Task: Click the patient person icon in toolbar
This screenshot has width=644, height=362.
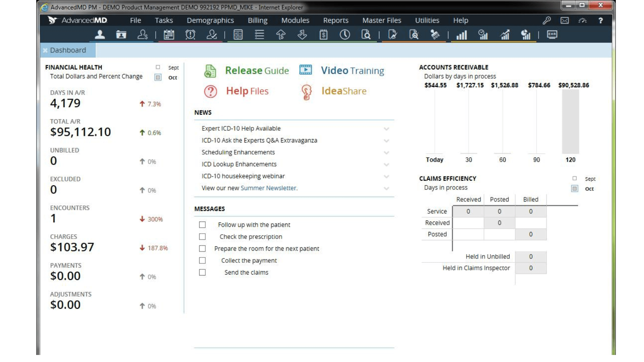Action: (100, 35)
